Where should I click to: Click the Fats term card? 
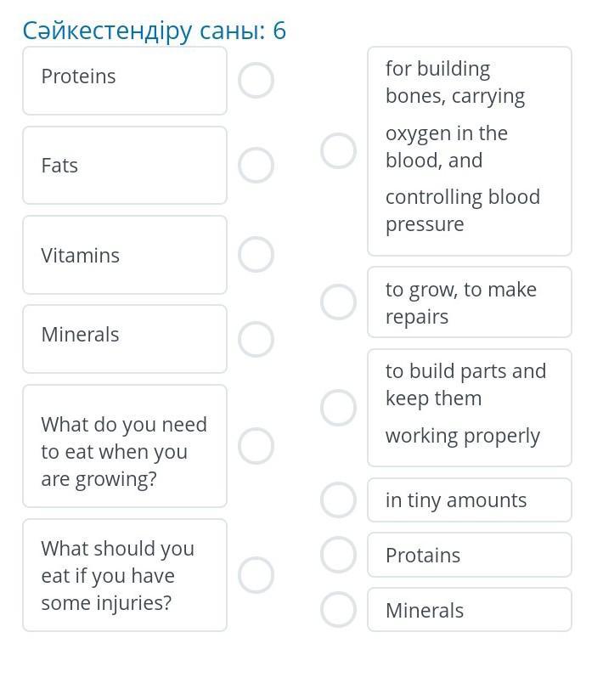click(124, 166)
